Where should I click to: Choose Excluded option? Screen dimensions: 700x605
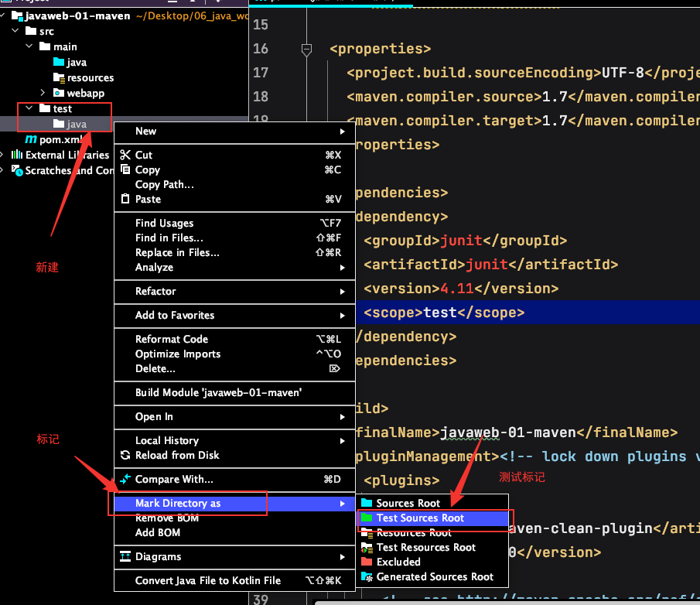(433, 562)
